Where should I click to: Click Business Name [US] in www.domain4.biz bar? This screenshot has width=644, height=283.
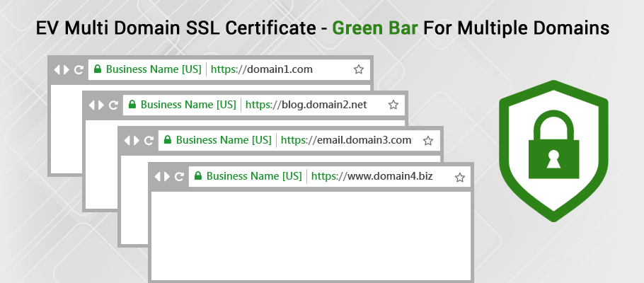[254, 175]
